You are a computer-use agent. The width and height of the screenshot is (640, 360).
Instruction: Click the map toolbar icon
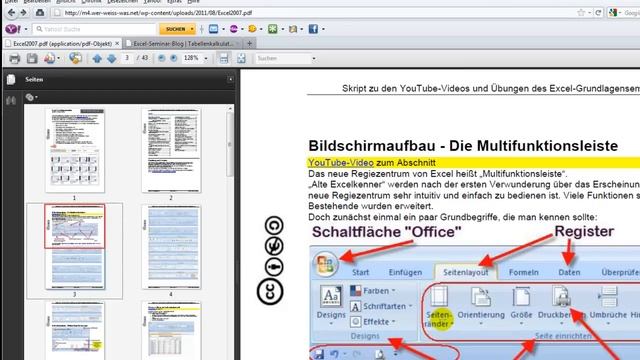(x=293, y=29)
